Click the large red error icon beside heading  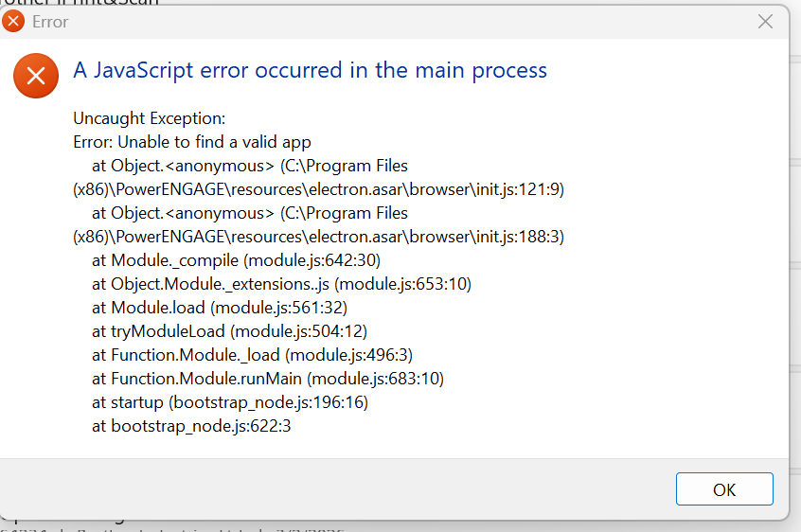(x=36, y=76)
